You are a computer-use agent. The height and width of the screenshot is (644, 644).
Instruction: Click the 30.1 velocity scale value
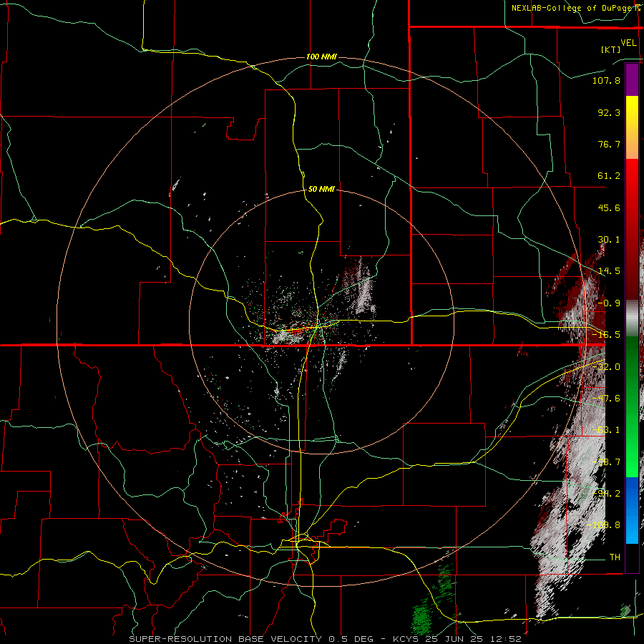(x=609, y=240)
